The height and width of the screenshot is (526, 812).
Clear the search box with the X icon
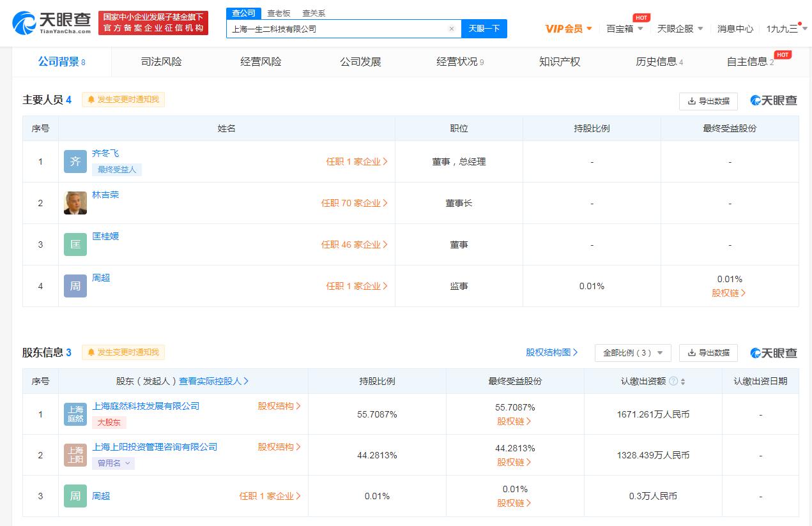(x=452, y=29)
